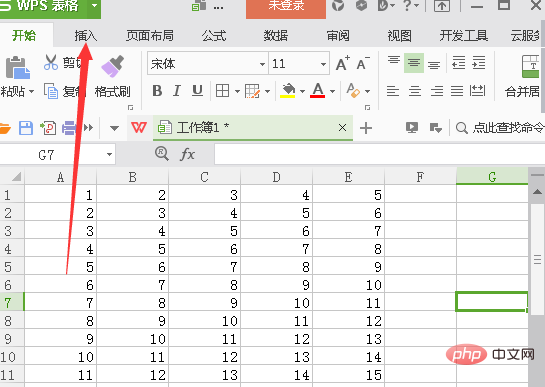Image resolution: width=545 pixels, height=387 pixels.
Task: Open the font name dropdown
Action: (x=262, y=64)
